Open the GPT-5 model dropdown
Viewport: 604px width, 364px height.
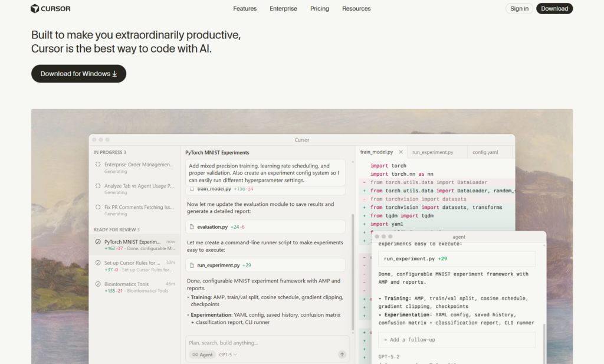(228, 355)
